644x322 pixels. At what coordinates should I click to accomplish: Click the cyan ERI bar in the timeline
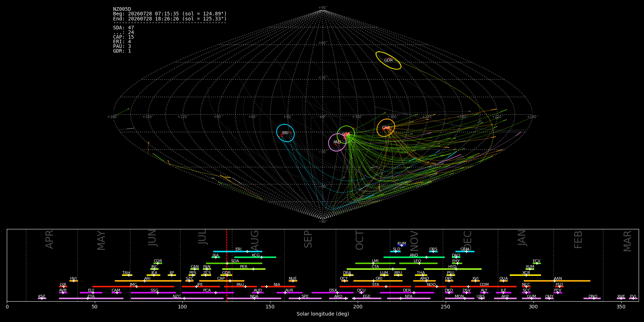coord(238,252)
